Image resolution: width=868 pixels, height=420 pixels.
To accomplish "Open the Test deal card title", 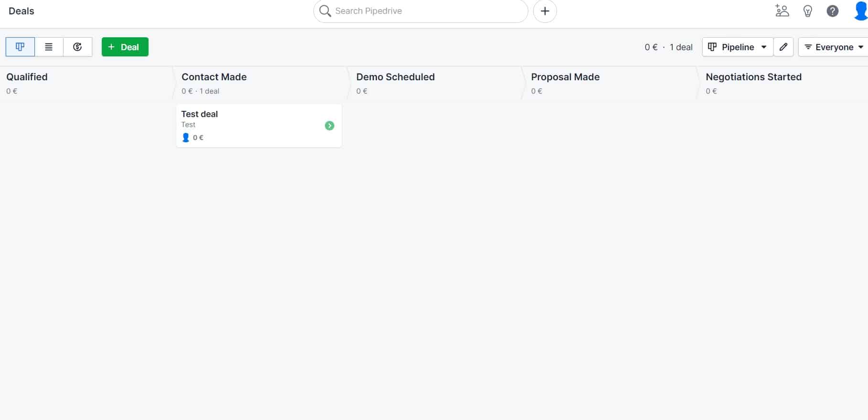I will [200, 114].
